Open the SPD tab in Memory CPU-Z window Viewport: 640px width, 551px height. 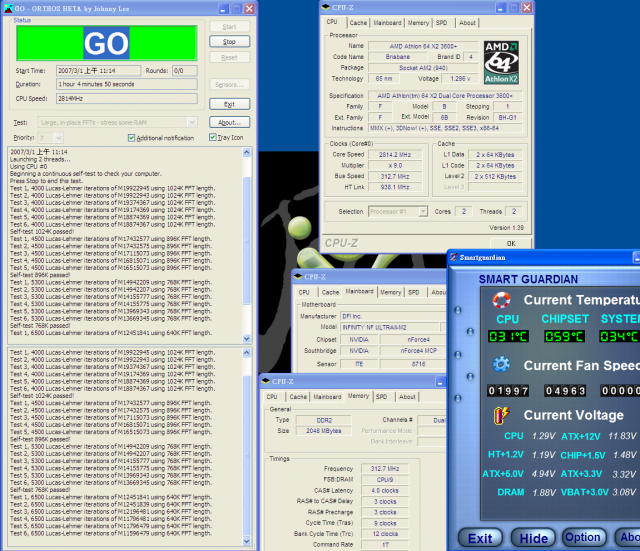[x=381, y=397]
